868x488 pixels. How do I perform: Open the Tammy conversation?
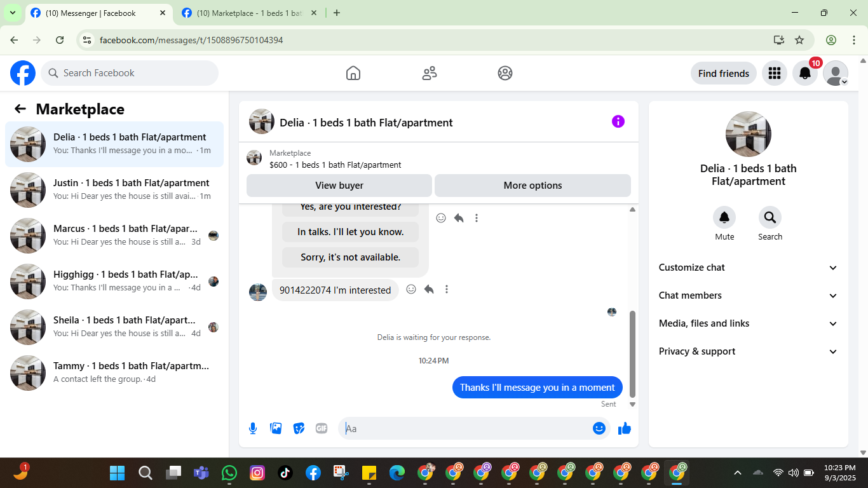[114, 373]
